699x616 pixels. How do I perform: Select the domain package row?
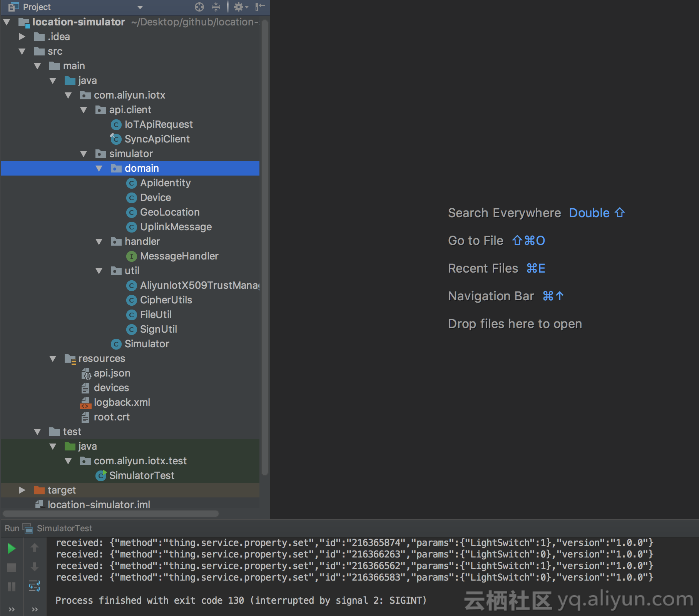click(130, 168)
